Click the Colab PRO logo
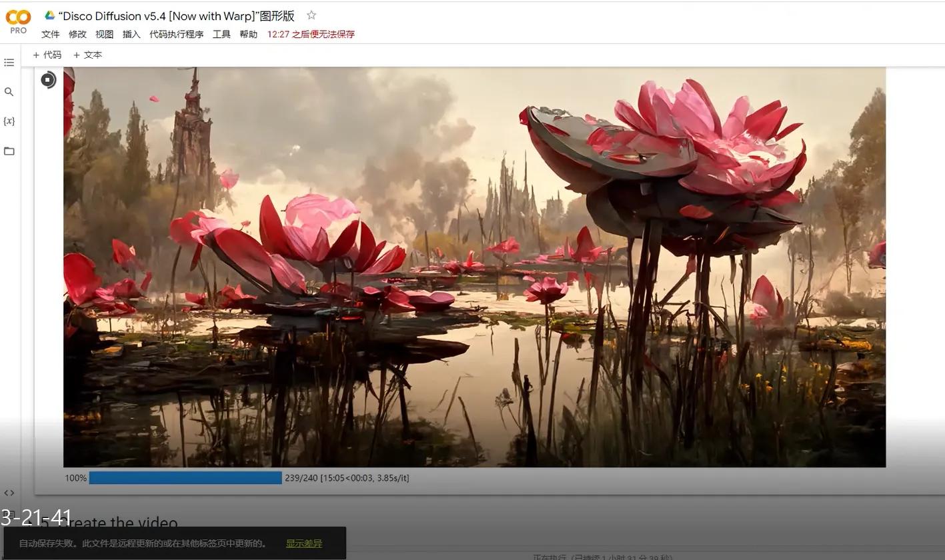945x560 pixels. [18, 21]
